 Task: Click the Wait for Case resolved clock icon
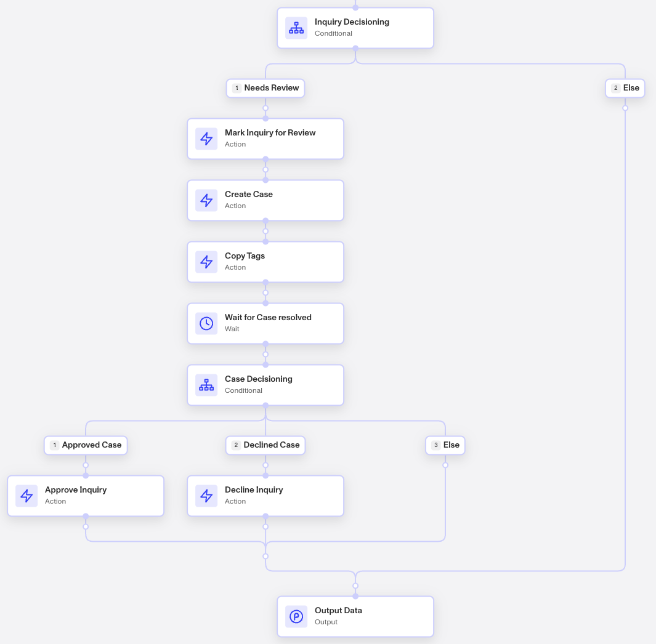[206, 323]
